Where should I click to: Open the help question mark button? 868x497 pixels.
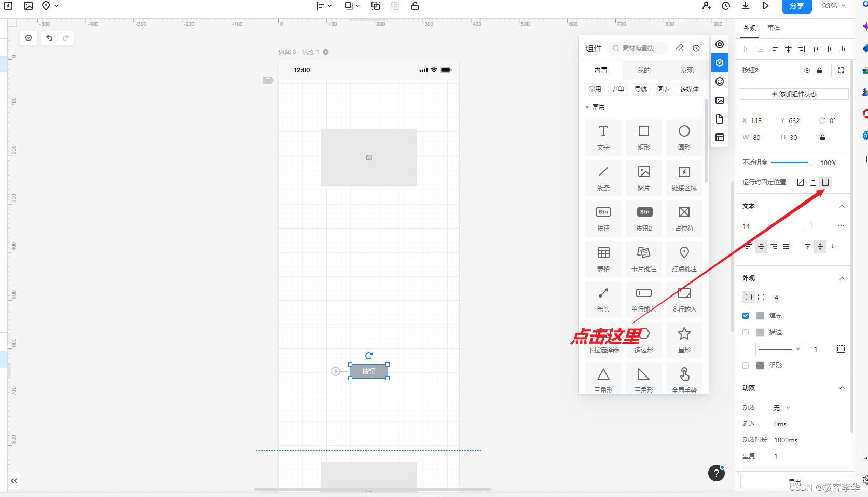[x=717, y=473]
